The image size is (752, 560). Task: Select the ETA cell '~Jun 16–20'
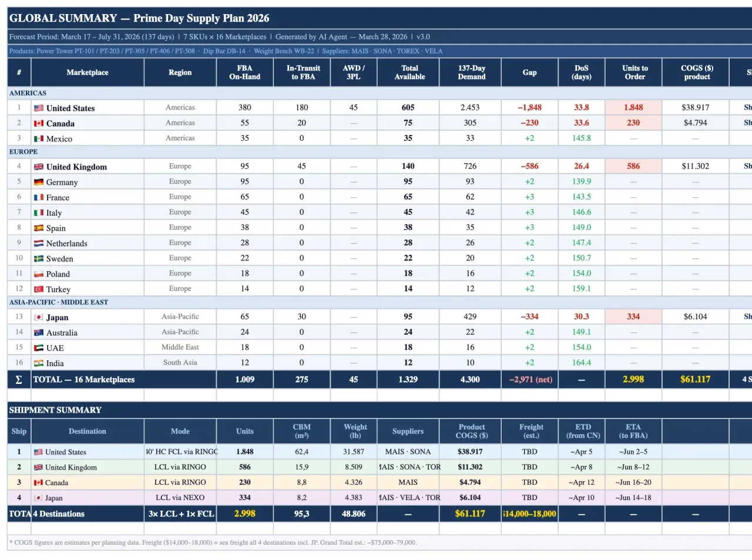click(634, 482)
